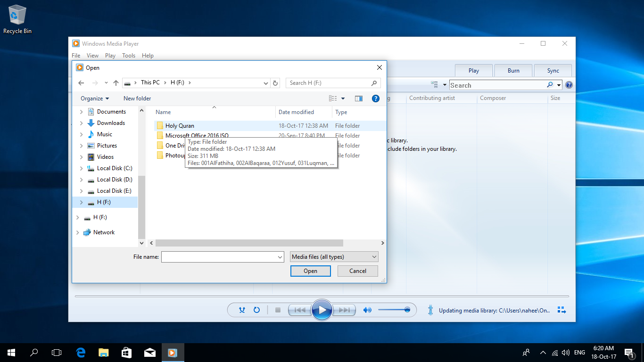The height and width of the screenshot is (362, 644).
Task: Select Downloads in the navigation pane
Action: [x=111, y=123]
